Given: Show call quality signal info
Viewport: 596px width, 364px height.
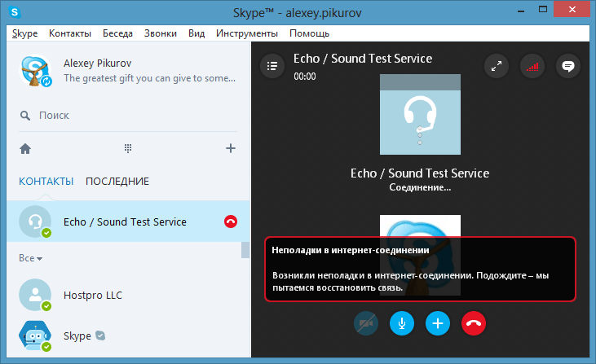Looking at the screenshot, I should pyautogui.click(x=532, y=67).
